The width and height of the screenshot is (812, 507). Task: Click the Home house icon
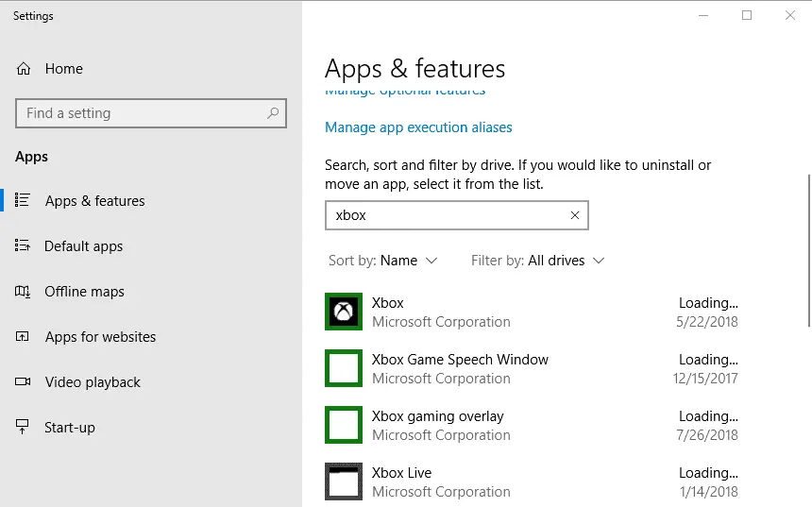tap(24, 69)
